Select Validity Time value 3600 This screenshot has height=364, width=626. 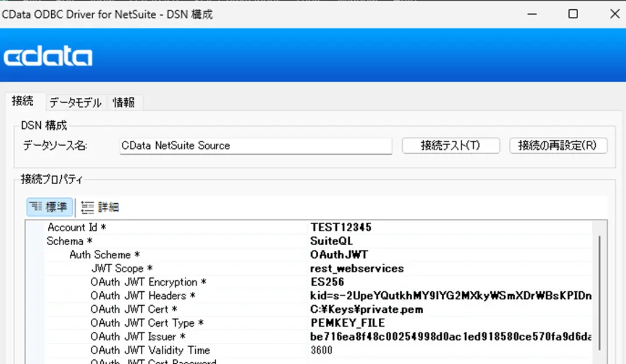(321, 350)
